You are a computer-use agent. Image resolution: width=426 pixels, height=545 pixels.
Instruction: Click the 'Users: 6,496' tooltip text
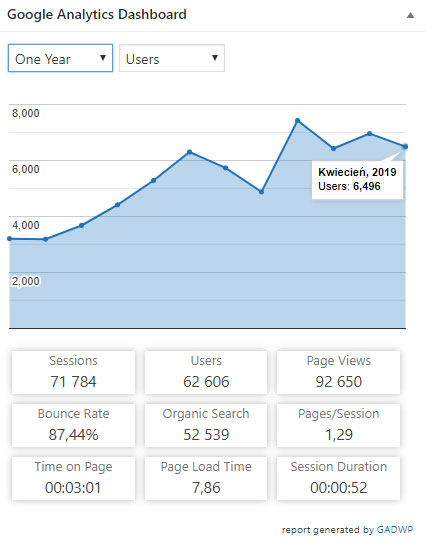coord(349,186)
